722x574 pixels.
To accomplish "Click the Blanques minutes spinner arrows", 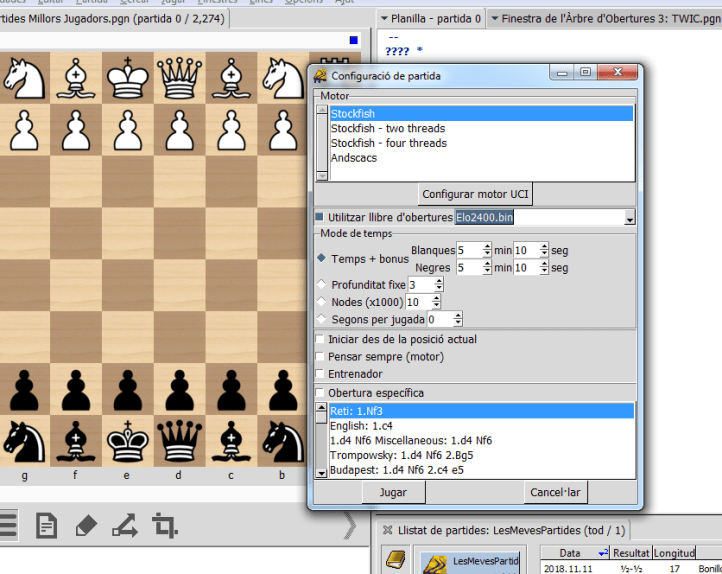I will pyautogui.click(x=487, y=250).
